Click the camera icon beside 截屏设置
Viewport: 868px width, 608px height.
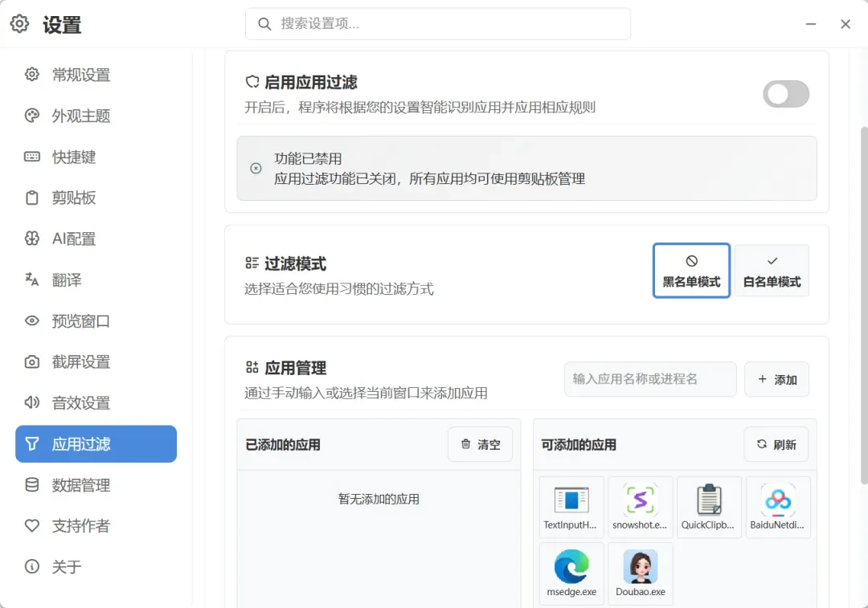coord(32,361)
